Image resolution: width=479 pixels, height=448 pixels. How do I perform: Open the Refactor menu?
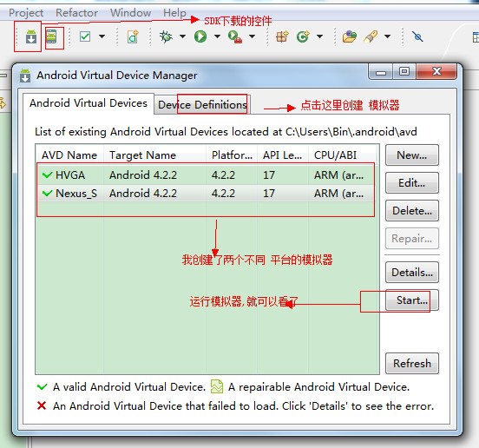tap(76, 13)
